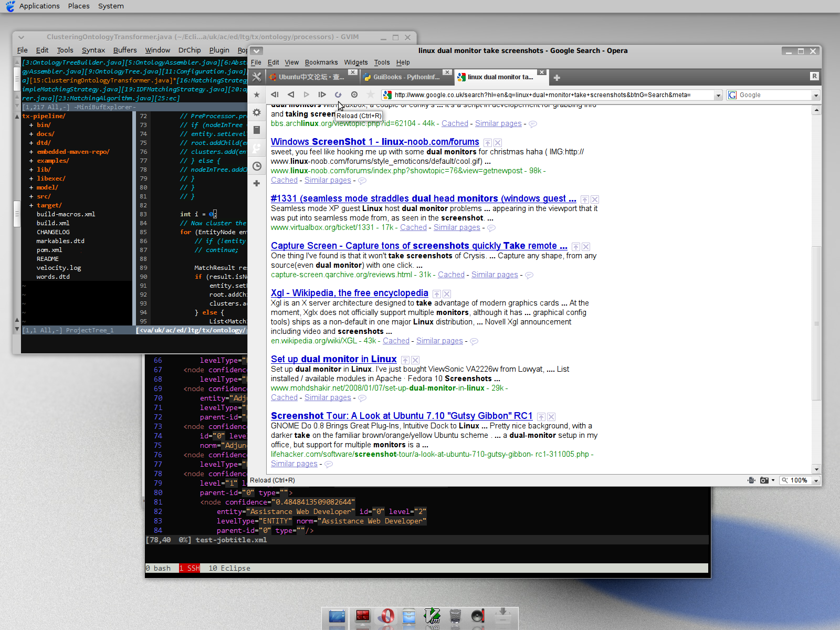Click the Opera page vertical scrollbar thumb
Viewport: 840px width, 630px height.
(x=816, y=323)
